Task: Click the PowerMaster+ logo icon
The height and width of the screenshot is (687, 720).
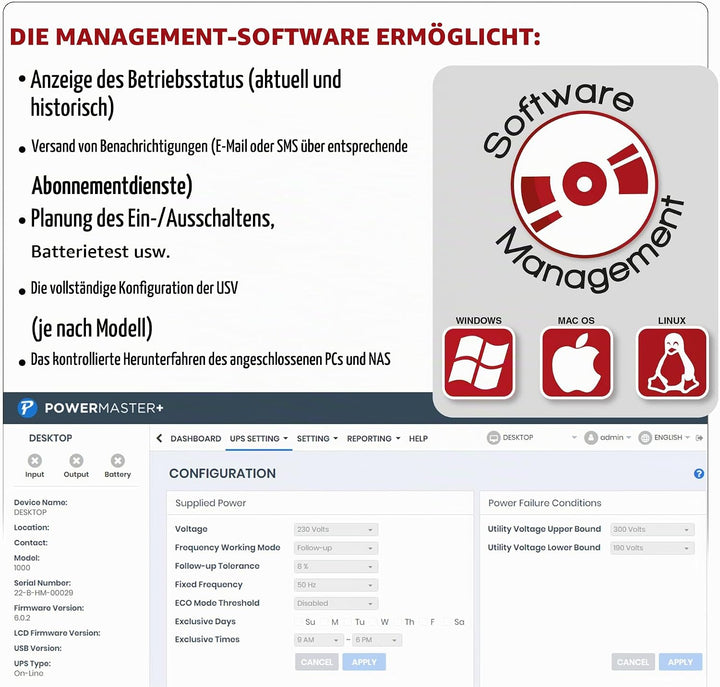Action: (27, 408)
